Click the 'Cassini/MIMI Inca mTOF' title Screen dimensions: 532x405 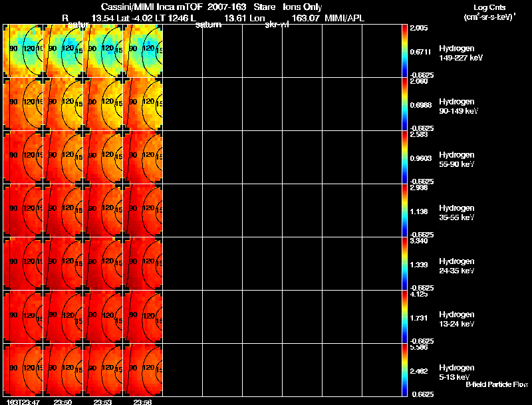coord(152,7)
